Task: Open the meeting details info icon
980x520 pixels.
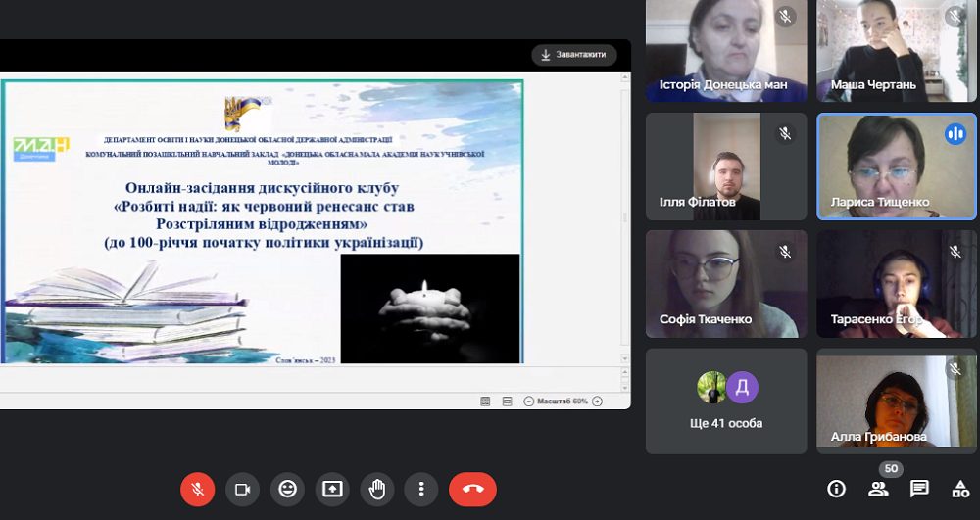Action: (x=836, y=489)
